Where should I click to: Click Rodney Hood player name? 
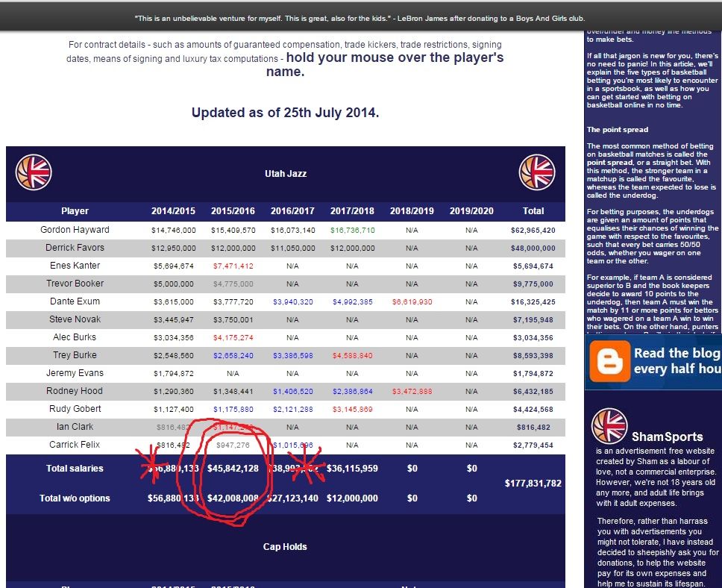[x=75, y=391]
